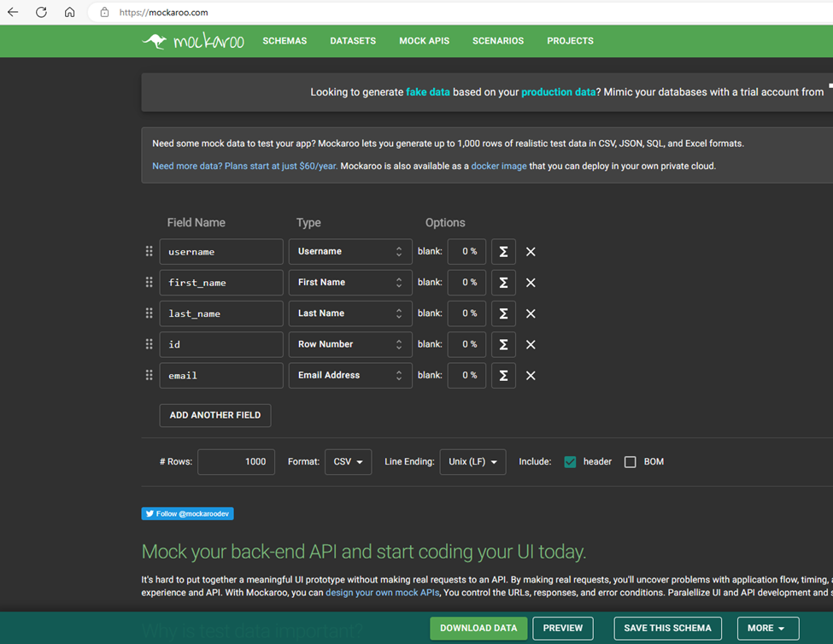Screen dimensions: 833x644
Task: Expand the MORE dropdown button
Action: (x=768, y=628)
